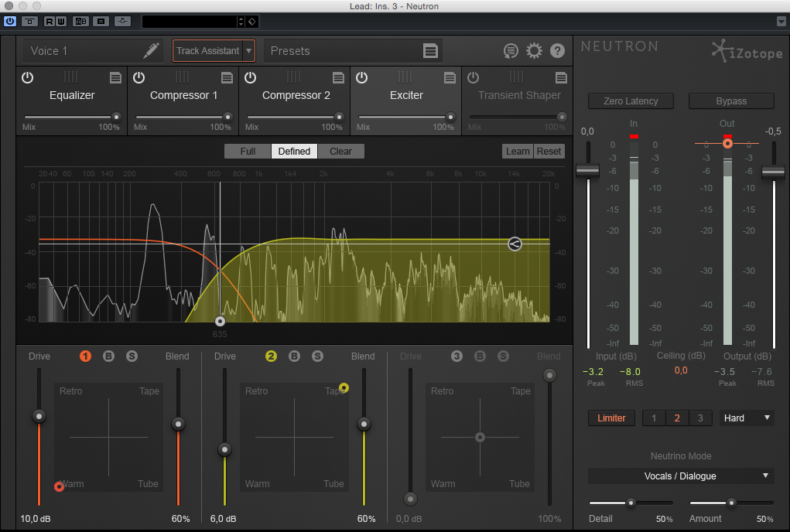This screenshot has height=532, width=790.
Task: Click the Reset button
Action: [x=549, y=151]
